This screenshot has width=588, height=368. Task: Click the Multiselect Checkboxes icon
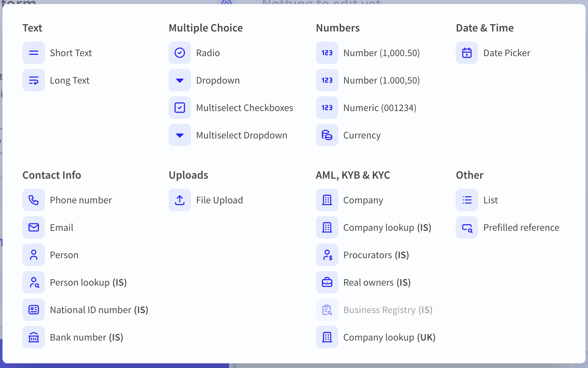pyautogui.click(x=180, y=108)
